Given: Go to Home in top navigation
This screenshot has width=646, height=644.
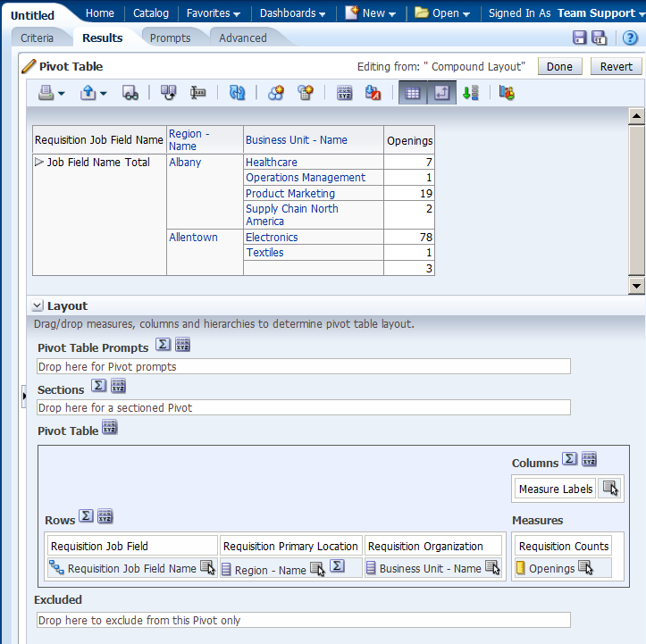Looking at the screenshot, I should pos(100,13).
